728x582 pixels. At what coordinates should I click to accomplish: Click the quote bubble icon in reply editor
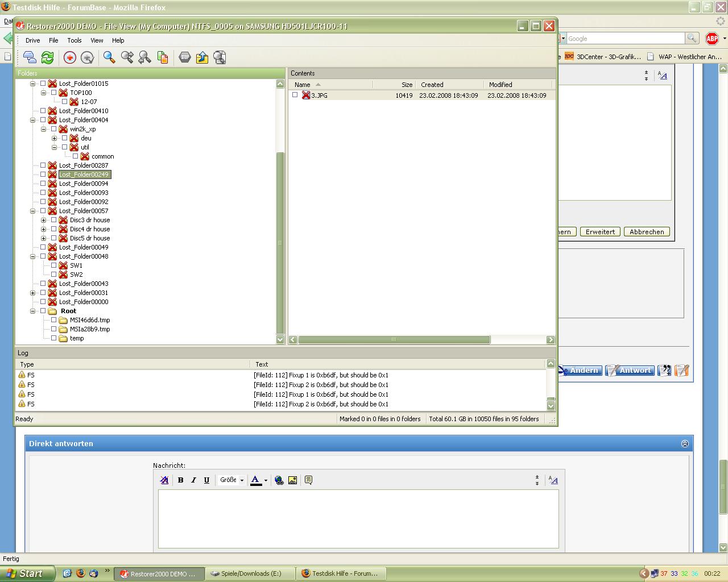click(308, 480)
